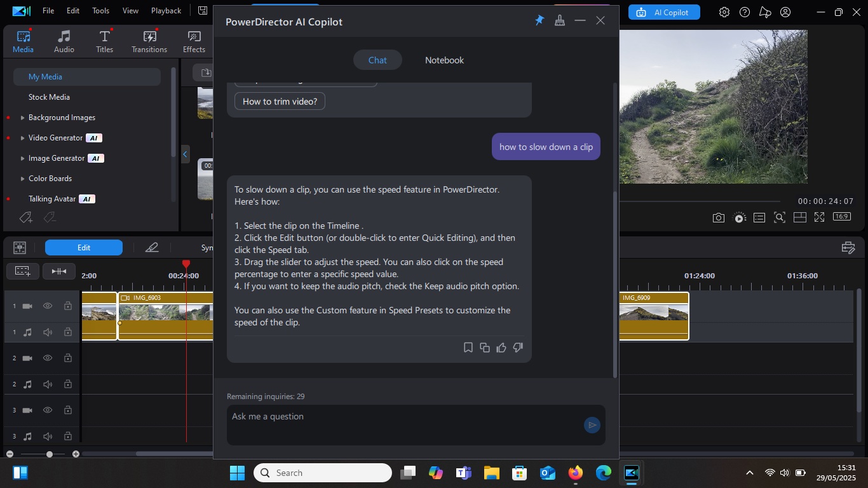The image size is (868, 488).
Task: Take a preview snapshot with camera icon
Action: [x=718, y=217]
